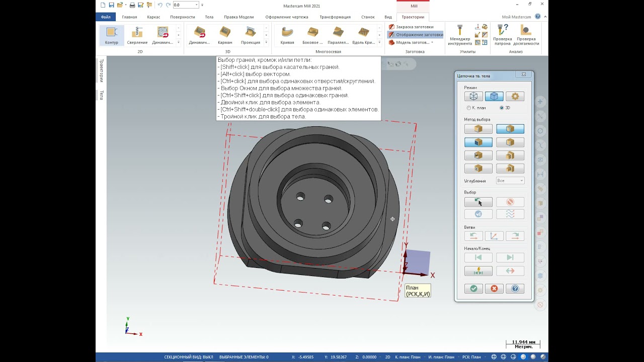Click the New file icon

pyautogui.click(x=103, y=5)
